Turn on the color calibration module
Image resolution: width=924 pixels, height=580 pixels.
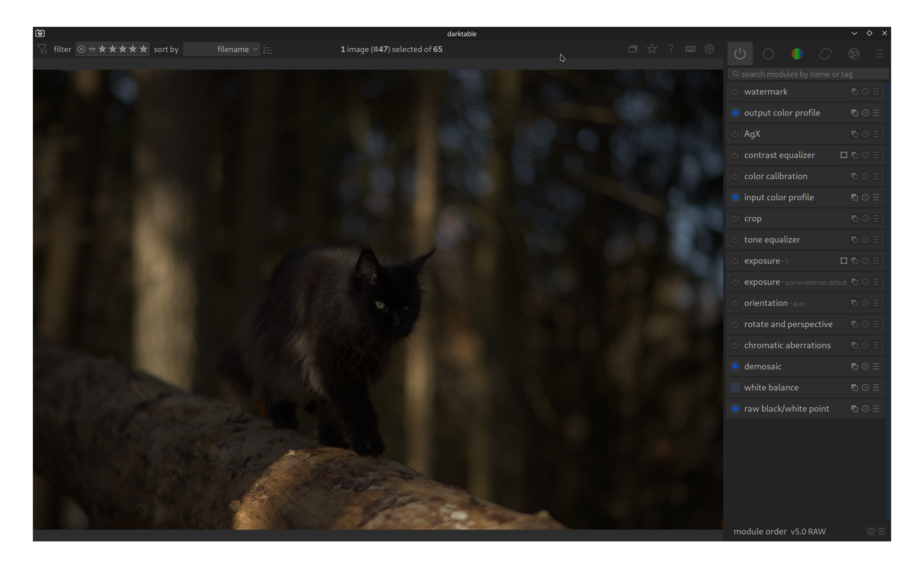735,176
